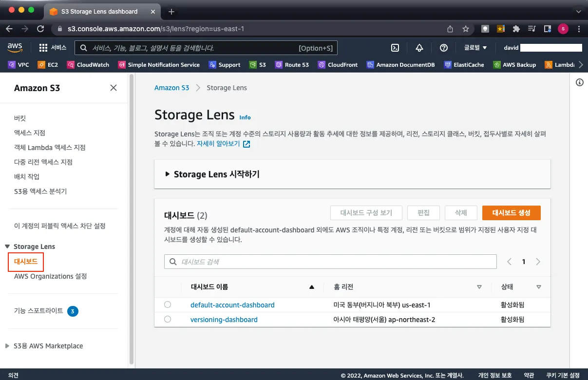Image resolution: width=588 pixels, height=380 pixels.
Task: Open the Lambda bookmark shortcut
Action: (560, 64)
